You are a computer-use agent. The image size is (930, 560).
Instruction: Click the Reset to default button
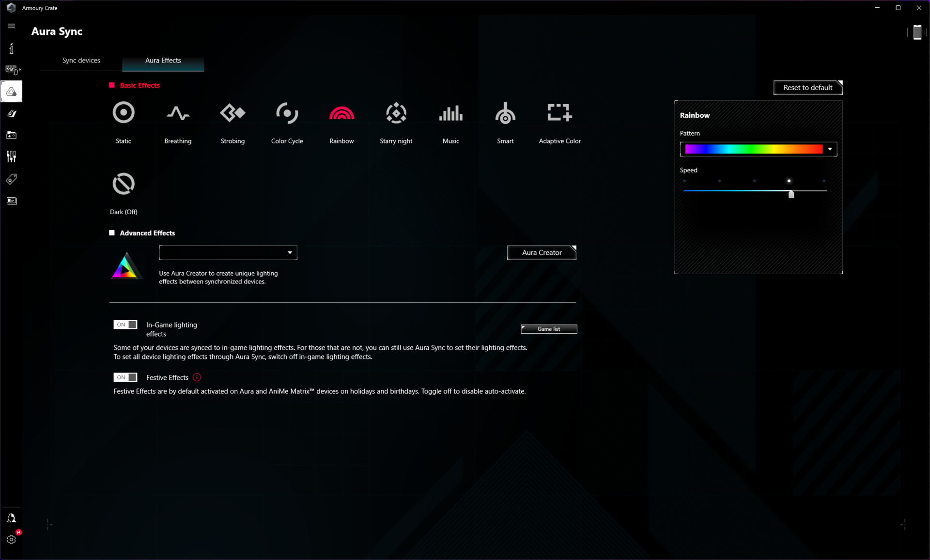807,88
